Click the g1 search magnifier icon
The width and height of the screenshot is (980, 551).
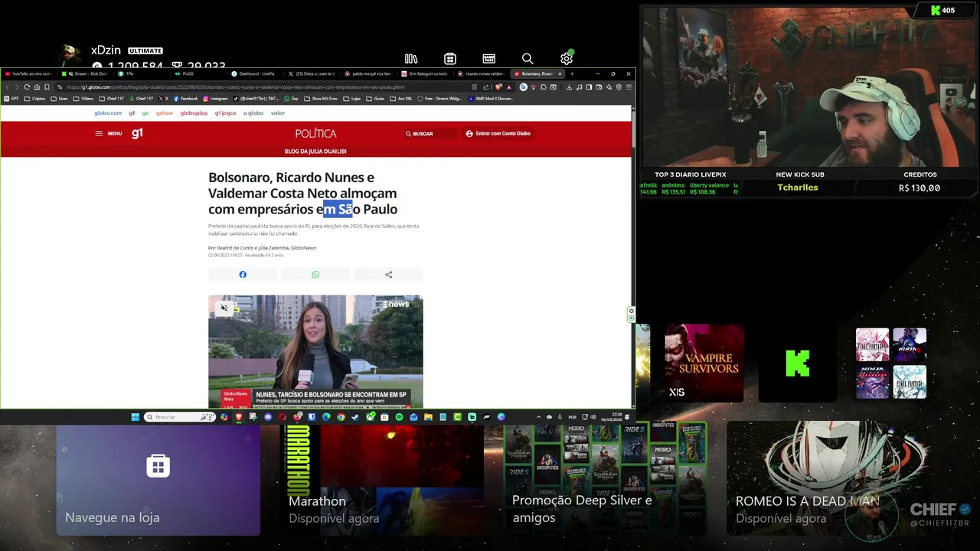pyautogui.click(x=409, y=133)
